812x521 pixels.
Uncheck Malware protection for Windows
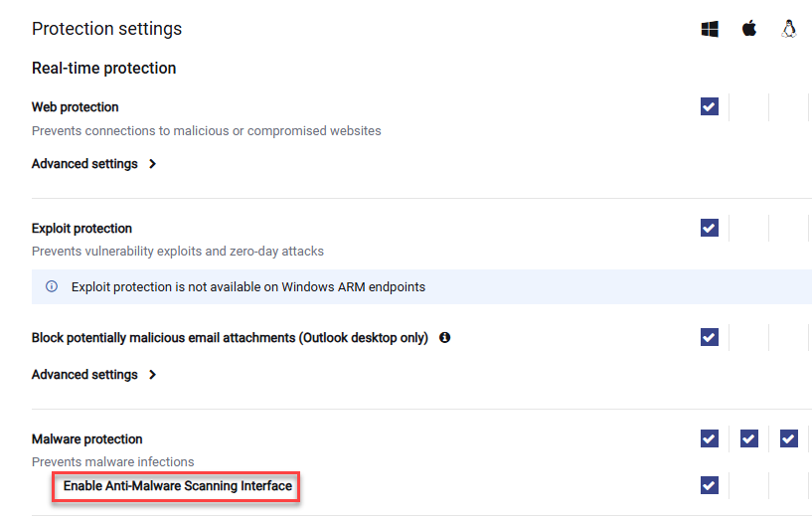coord(710,438)
